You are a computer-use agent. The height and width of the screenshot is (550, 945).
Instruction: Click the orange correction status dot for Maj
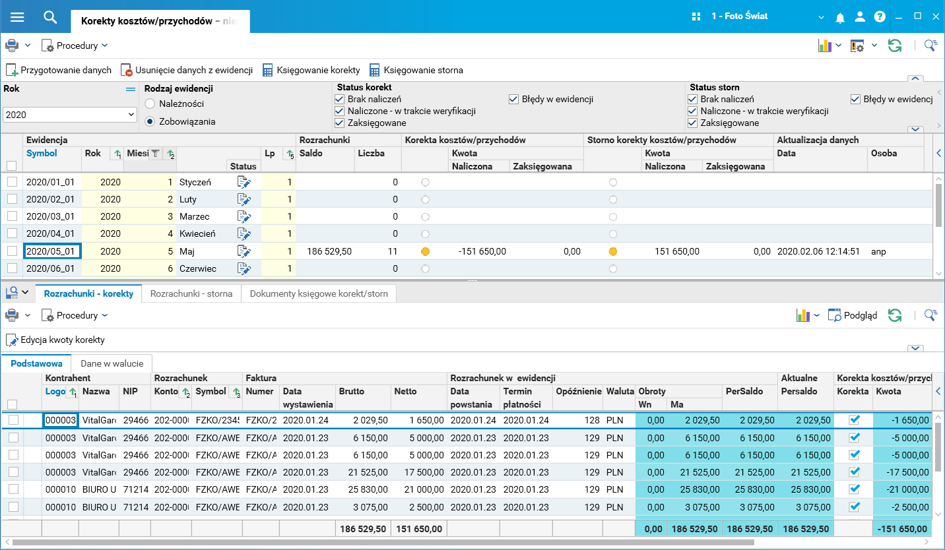(x=425, y=252)
